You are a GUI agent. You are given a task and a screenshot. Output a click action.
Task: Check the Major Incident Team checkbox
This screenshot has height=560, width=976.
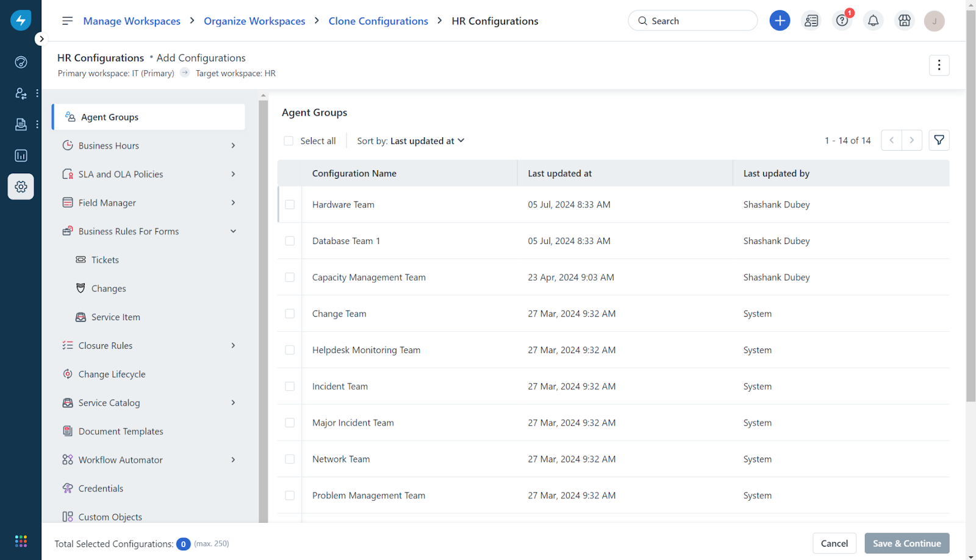coord(290,423)
